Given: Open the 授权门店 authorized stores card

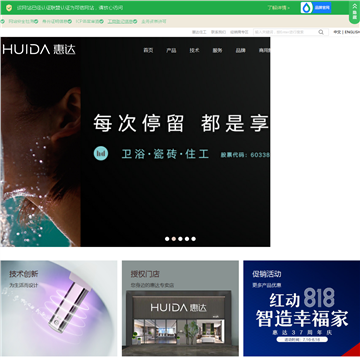Looking at the screenshot, I should tap(180, 308).
